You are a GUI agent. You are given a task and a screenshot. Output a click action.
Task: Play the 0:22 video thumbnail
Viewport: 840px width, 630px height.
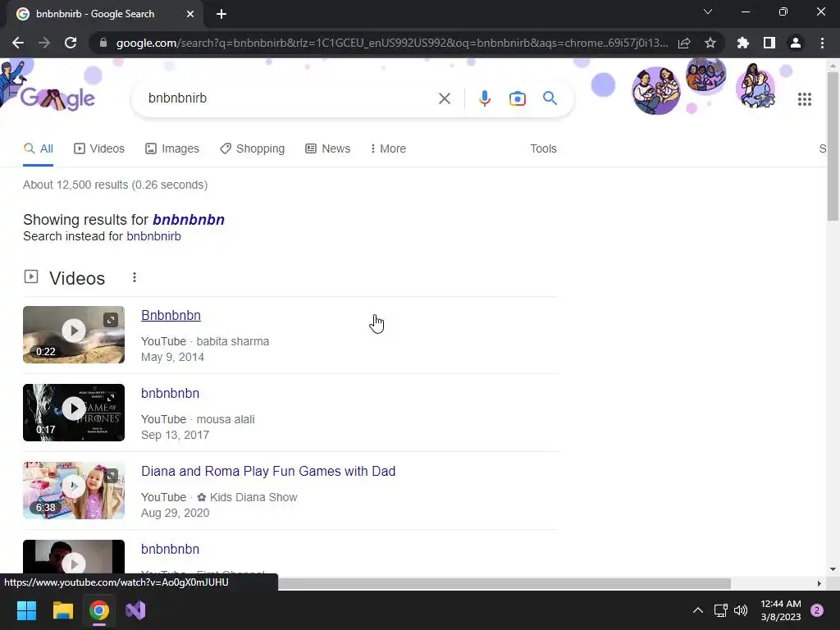tap(73, 331)
